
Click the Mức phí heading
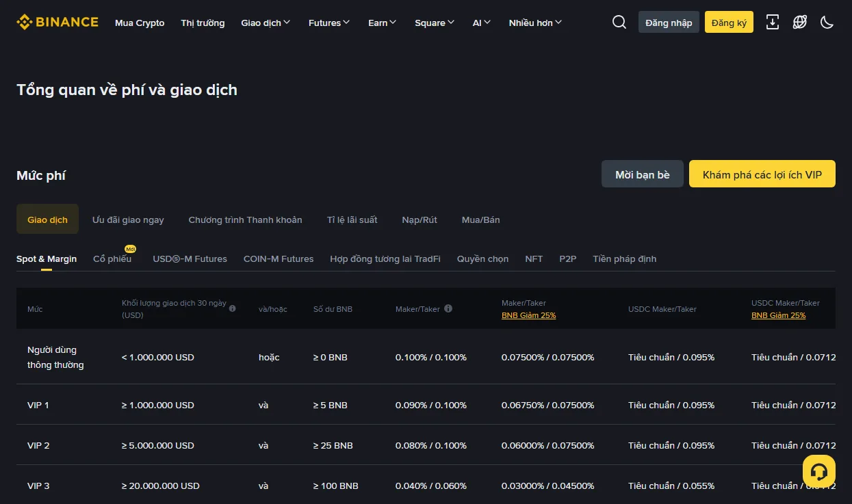(x=41, y=176)
